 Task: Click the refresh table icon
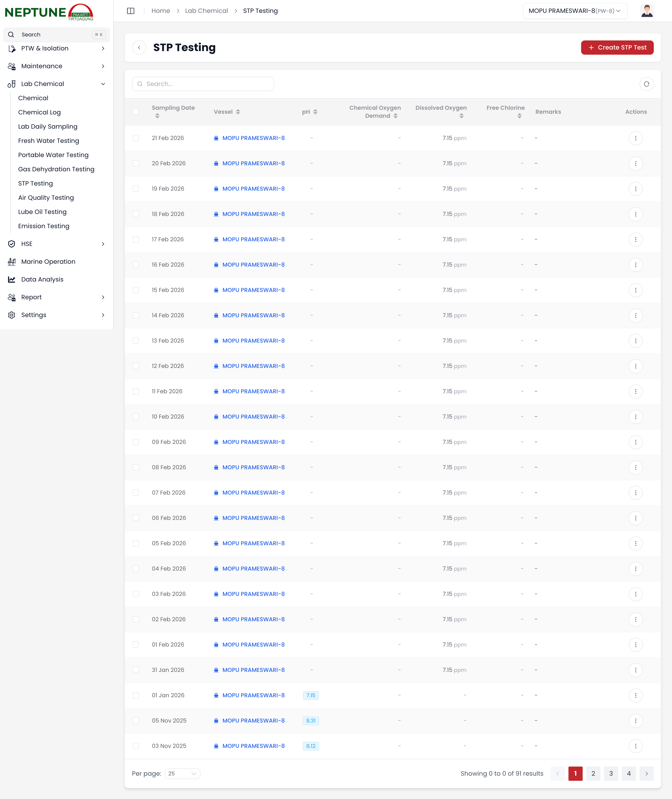646,84
